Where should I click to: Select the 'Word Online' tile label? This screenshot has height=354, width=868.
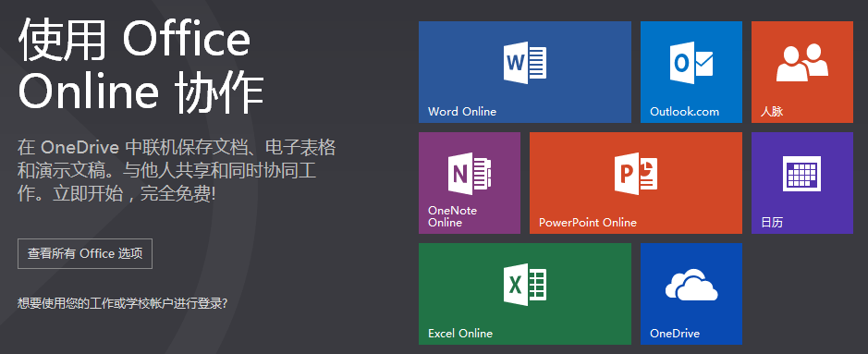(462, 112)
